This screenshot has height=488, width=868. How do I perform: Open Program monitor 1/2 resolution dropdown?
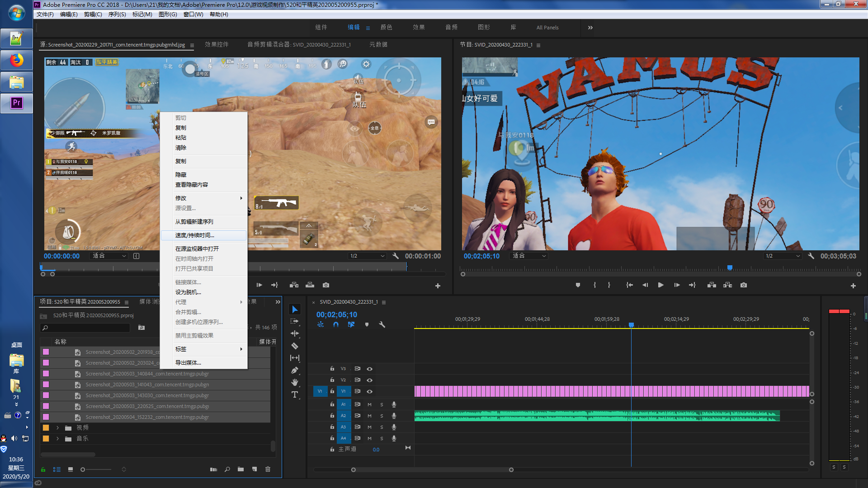783,256
